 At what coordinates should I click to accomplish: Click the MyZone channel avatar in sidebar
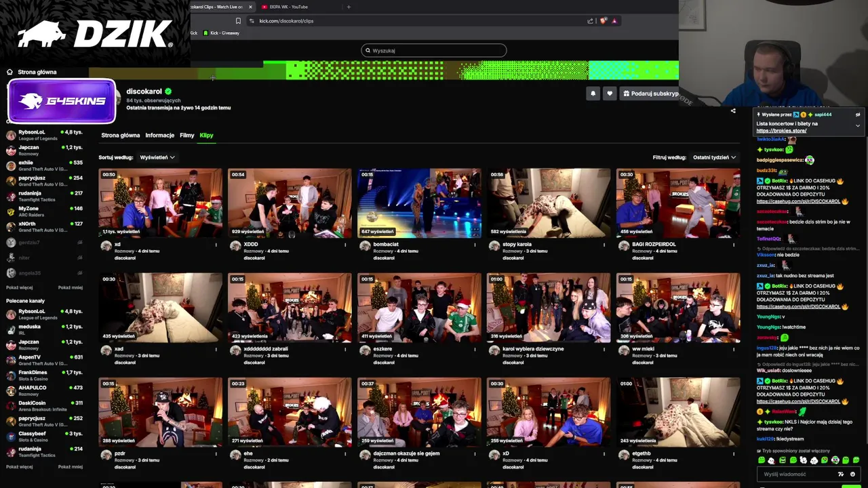11,211
